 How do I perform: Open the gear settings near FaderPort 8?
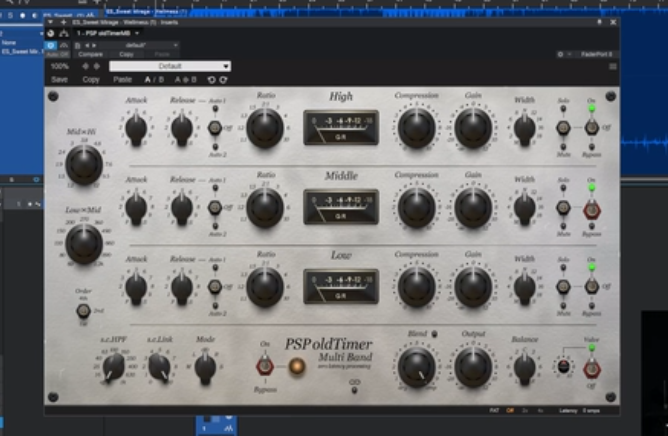pyautogui.click(x=560, y=54)
